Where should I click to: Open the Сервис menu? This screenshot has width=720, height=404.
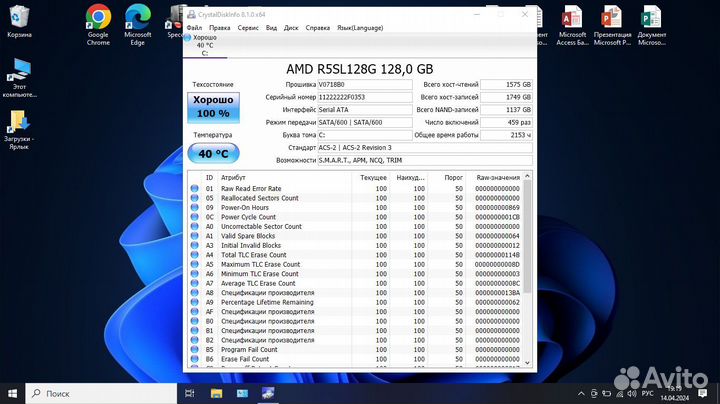248,28
